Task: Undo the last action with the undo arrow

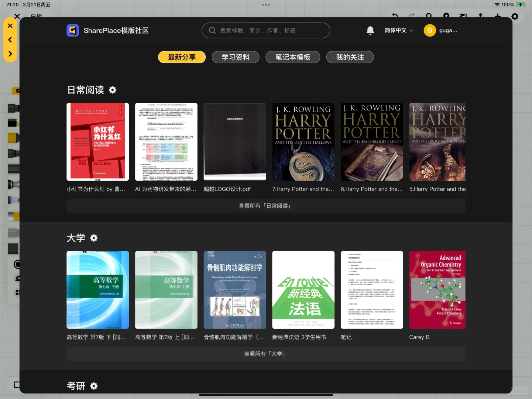Action: 395,17
